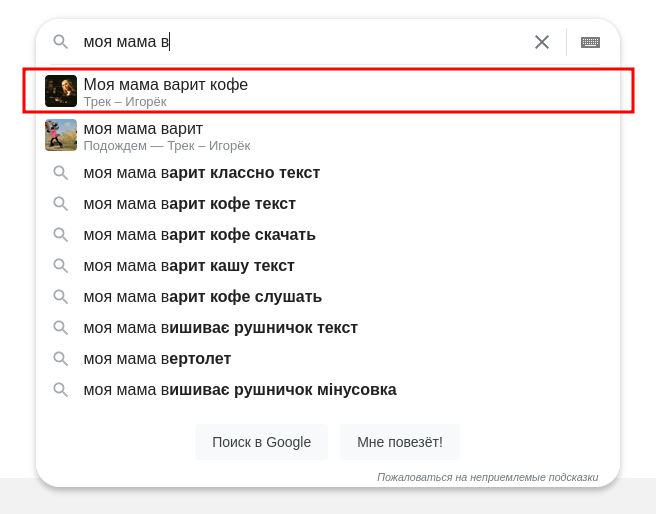Click search icon beside варит кофе скачать
This screenshot has width=656, height=514.
tap(61, 235)
